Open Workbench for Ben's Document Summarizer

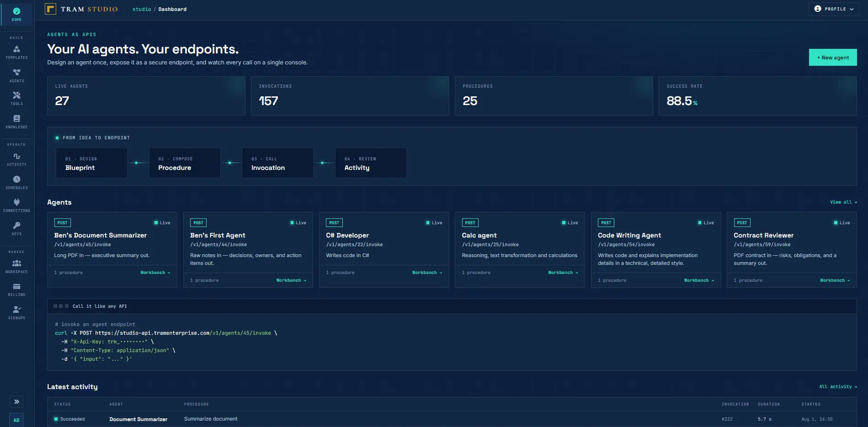click(x=155, y=273)
